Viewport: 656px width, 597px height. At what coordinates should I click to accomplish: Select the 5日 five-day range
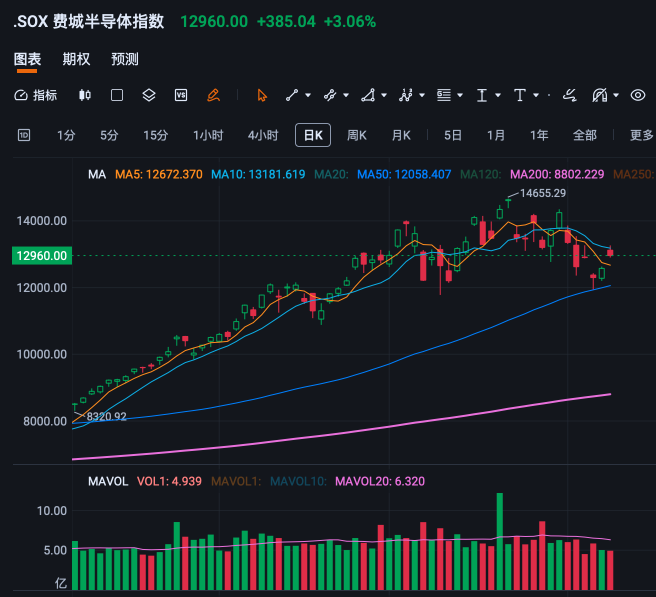pyautogui.click(x=453, y=135)
